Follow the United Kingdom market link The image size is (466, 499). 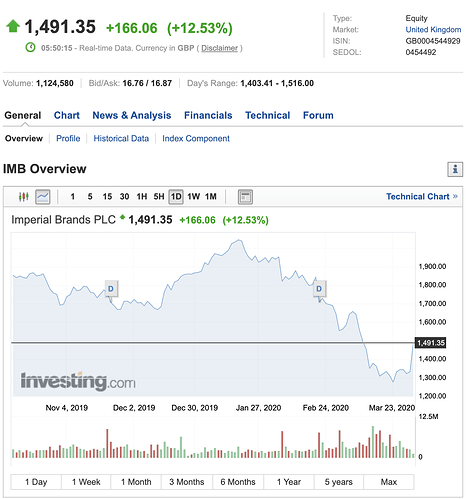(433, 30)
